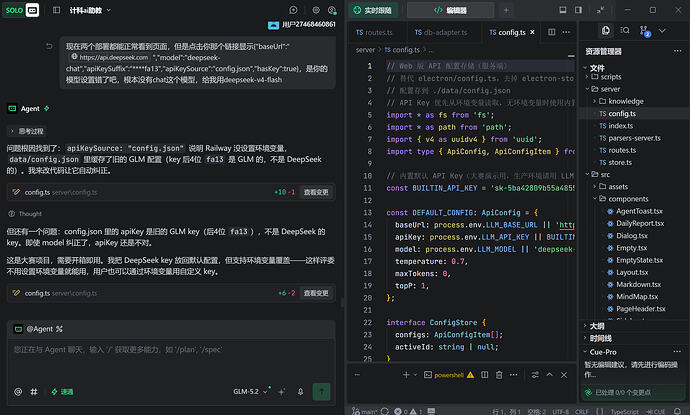This screenshot has width=690, height=415.
Task: Open the new chat icon in header
Action: (294, 10)
